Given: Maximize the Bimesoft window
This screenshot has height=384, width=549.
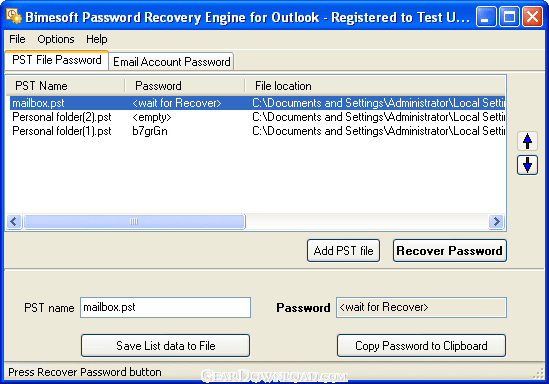Looking at the screenshot, I should click(509, 16).
